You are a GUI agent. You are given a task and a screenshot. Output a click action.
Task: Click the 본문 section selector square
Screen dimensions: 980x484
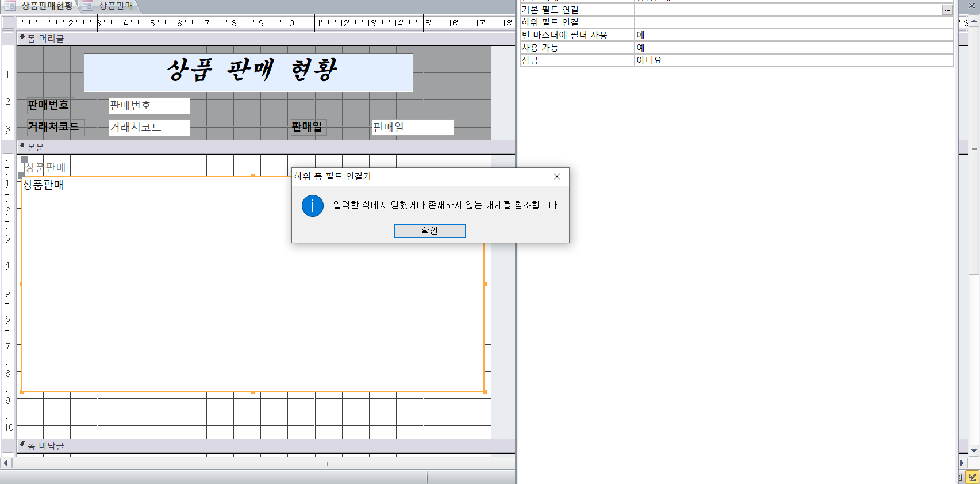[x=8, y=147]
